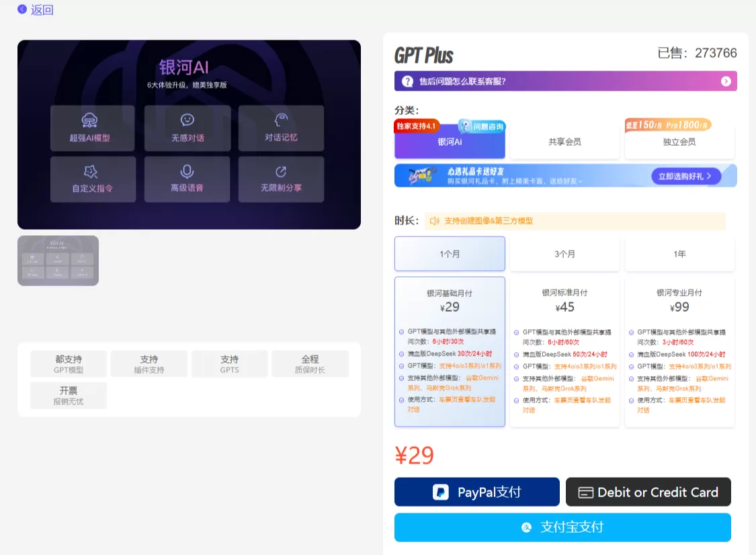Select the 银河标准月付 ¥45 plan card
Viewport: 756px width, 555px height.
564,351
